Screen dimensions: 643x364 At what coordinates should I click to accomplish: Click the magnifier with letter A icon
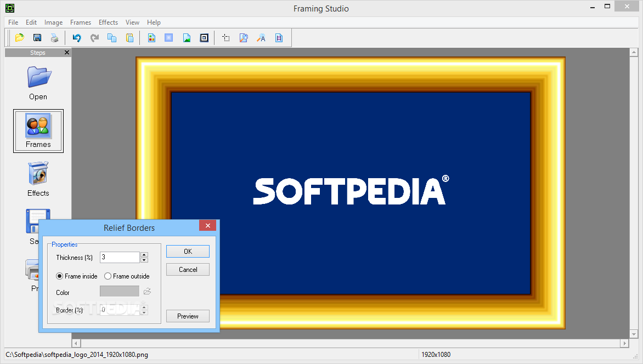261,38
